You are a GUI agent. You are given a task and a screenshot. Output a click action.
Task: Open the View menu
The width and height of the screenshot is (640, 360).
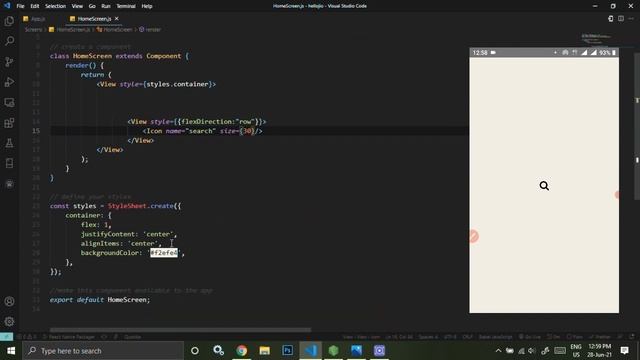coord(77,6)
